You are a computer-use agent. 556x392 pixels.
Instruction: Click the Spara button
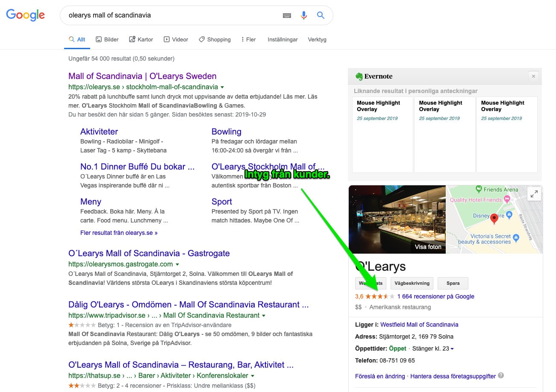point(453,283)
